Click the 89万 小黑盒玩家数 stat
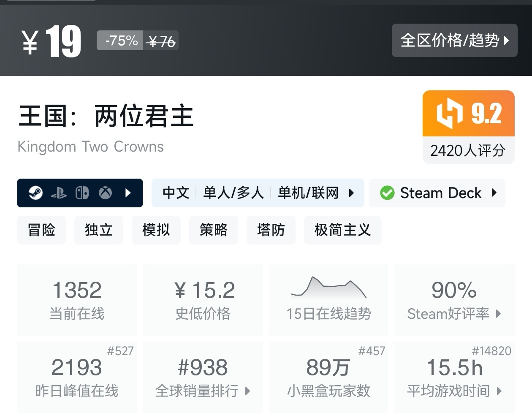The width and height of the screenshot is (532, 413). (328, 377)
